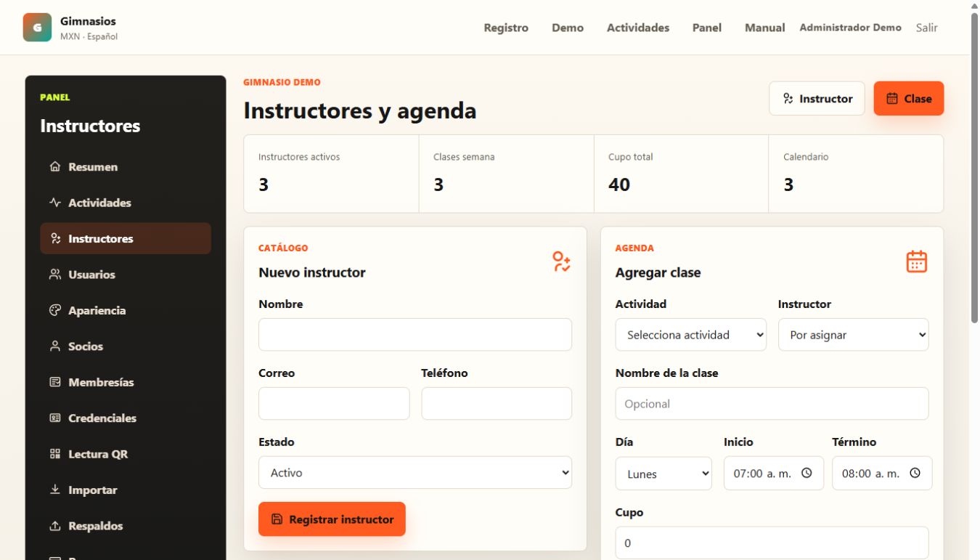
Task: Go to Registro in top navigation
Action: [x=506, y=28]
